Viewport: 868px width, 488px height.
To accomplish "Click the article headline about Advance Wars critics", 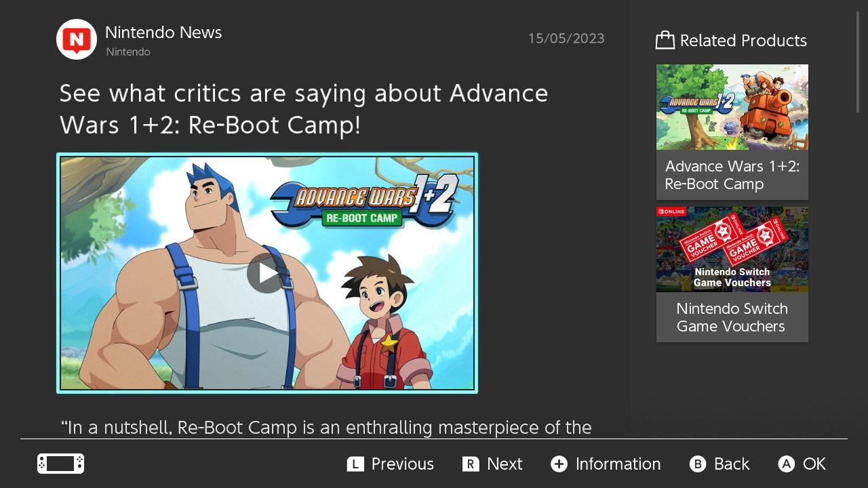I will tap(304, 108).
